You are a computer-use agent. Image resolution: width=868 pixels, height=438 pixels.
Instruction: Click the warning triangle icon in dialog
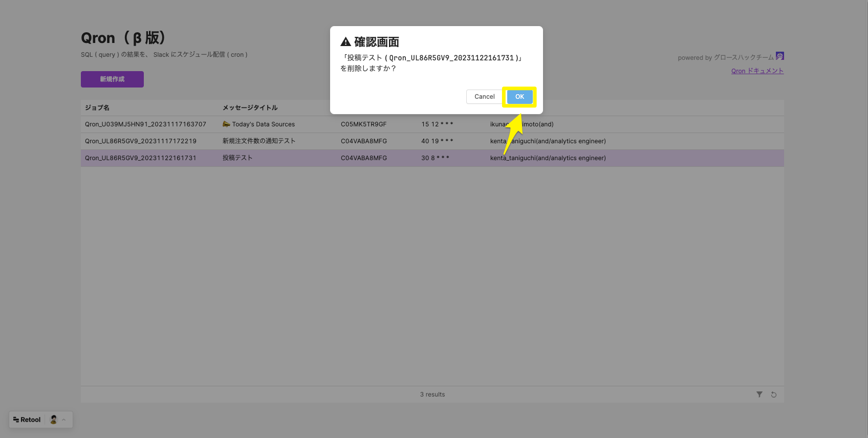click(346, 42)
